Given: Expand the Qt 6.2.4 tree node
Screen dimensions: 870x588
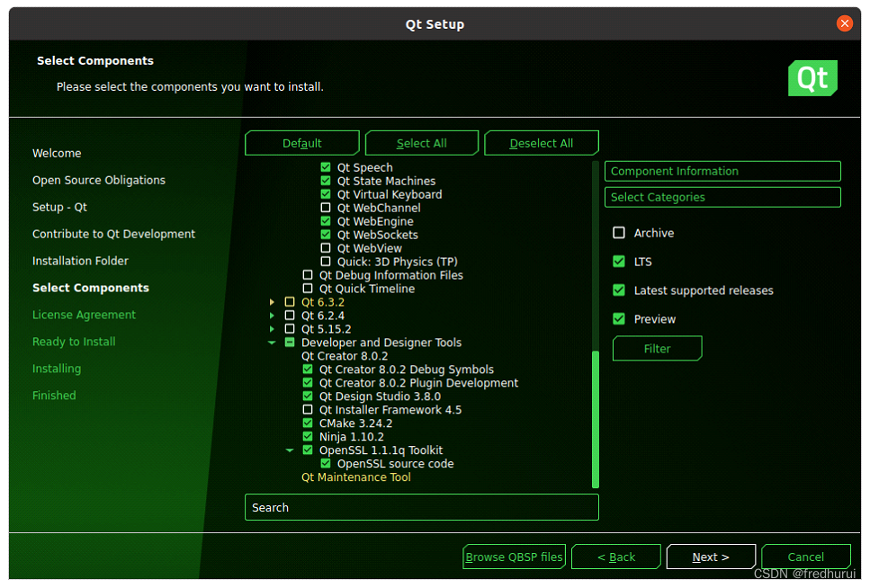Looking at the screenshot, I should click(272, 315).
